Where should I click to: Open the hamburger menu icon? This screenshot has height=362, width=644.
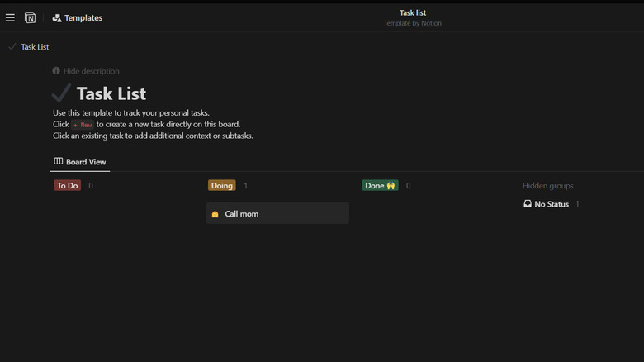10,17
